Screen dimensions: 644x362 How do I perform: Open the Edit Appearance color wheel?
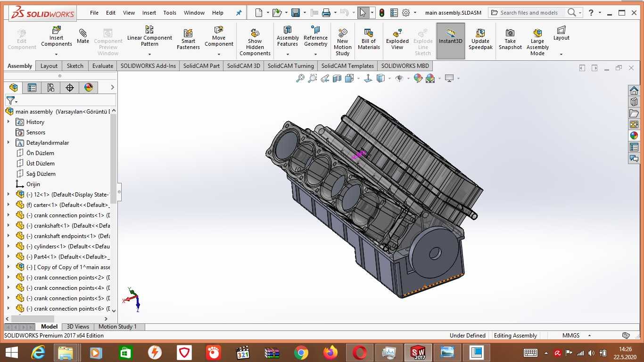pos(418,78)
